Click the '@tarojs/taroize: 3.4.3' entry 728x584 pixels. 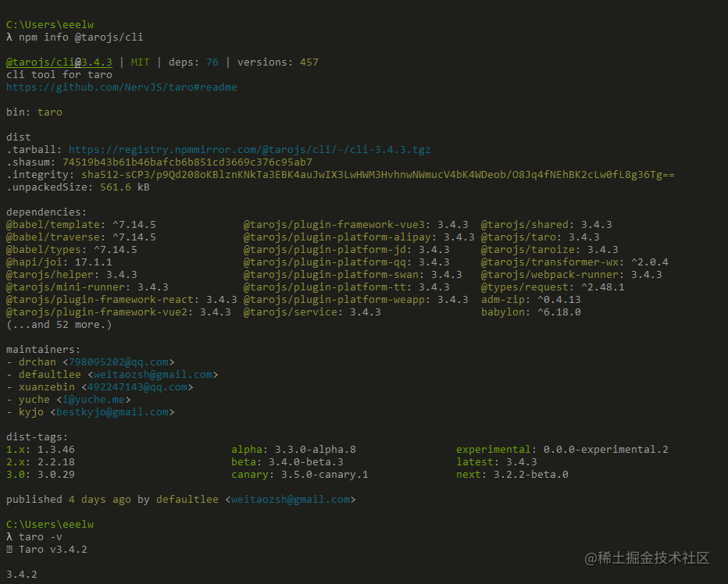550,250
